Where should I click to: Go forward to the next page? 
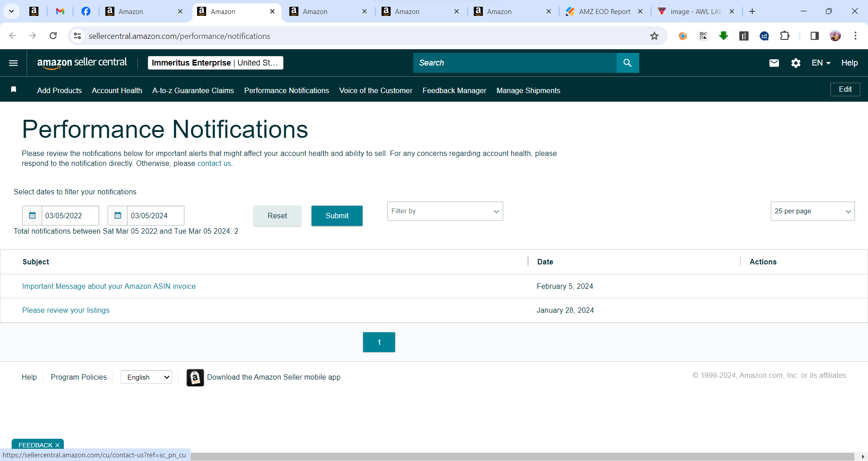click(x=33, y=36)
